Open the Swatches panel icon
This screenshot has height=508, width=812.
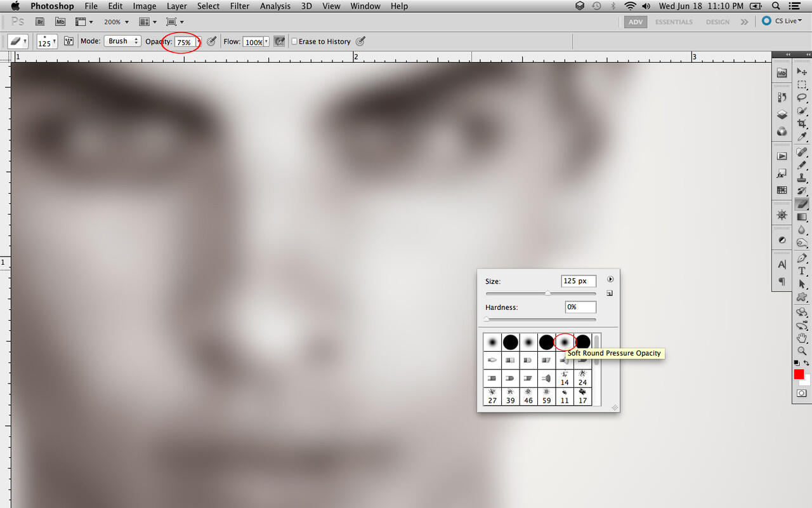(782, 190)
